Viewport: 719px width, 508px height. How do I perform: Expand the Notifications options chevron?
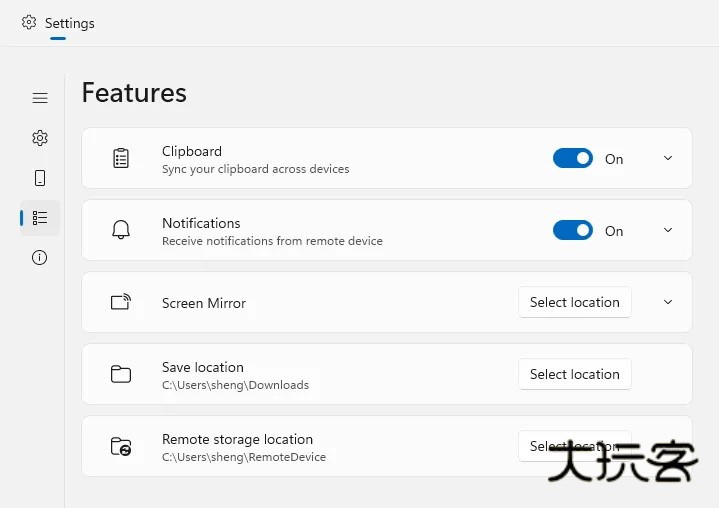pos(668,230)
